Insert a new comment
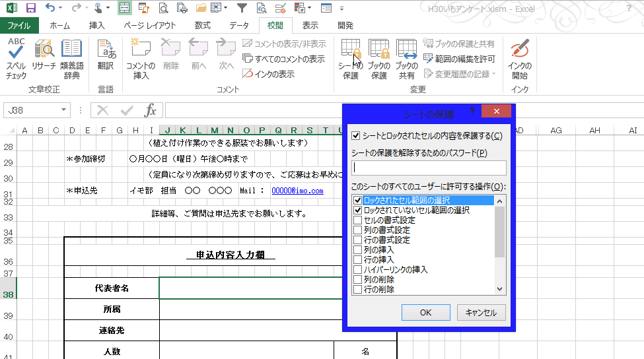This screenshot has width=644, height=359. (141, 58)
